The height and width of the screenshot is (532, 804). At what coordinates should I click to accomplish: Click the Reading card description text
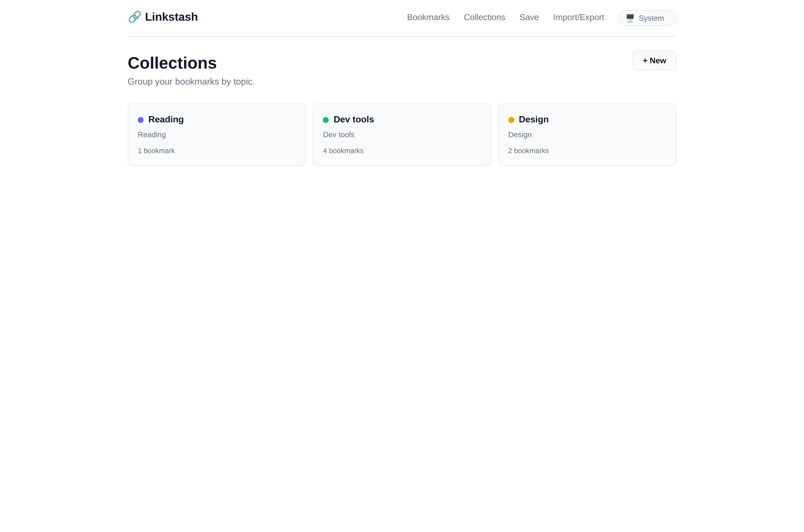click(x=152, y=135)
